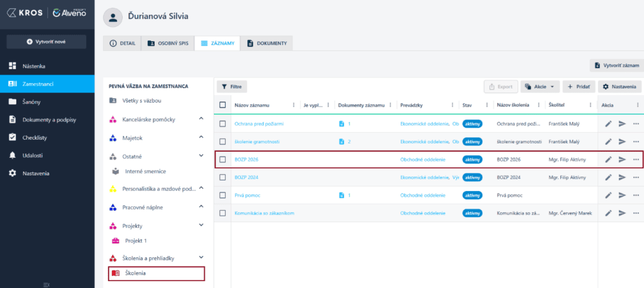Image resolution: width=644 pixels, height=288 pixels.
Task: Toggle the select-all checkbox in table header
Action: 222,105
